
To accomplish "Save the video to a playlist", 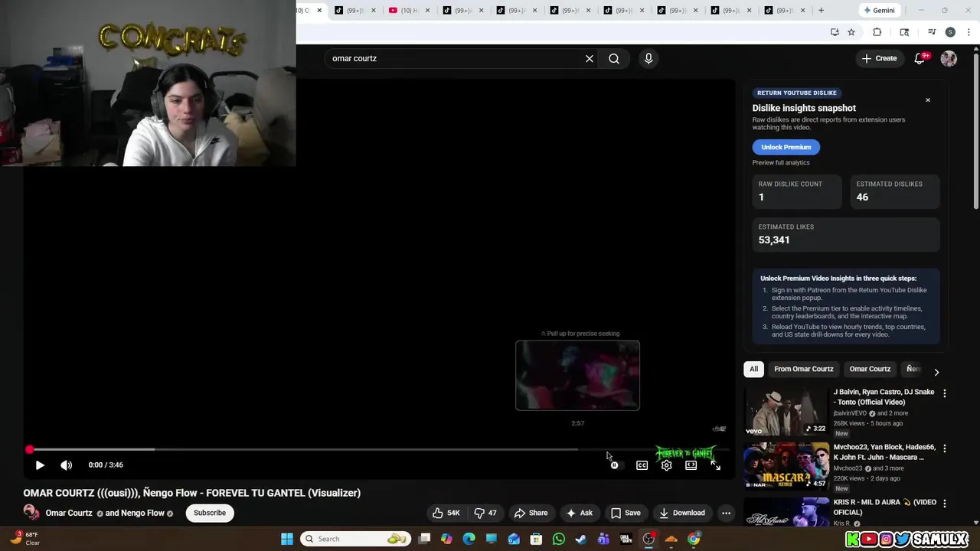I will [626, 513].
